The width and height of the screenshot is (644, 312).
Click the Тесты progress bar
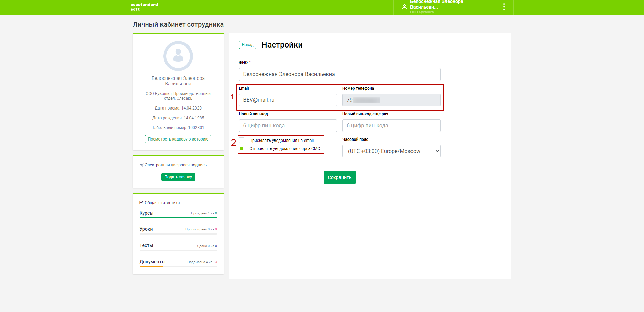point(178,250)
